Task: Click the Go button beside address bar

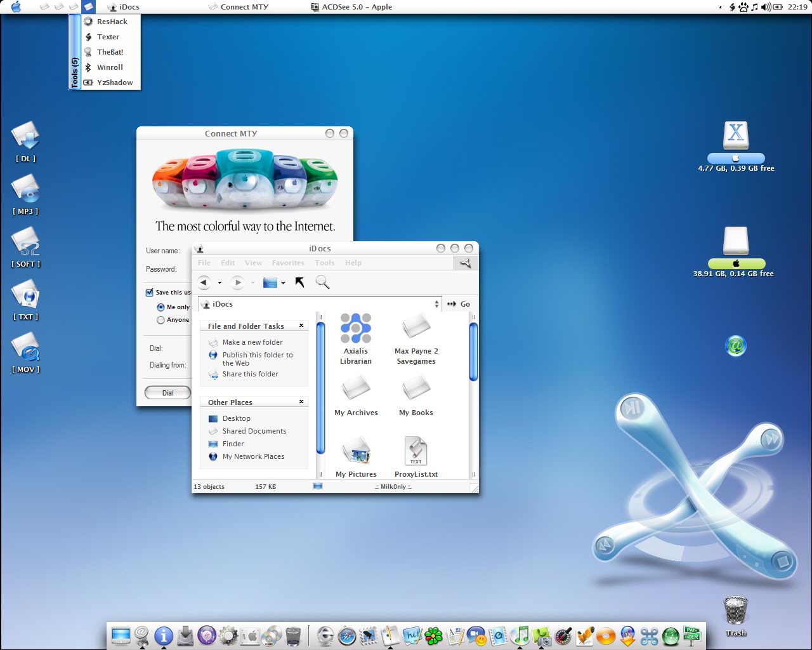Action: pos(459,304)
